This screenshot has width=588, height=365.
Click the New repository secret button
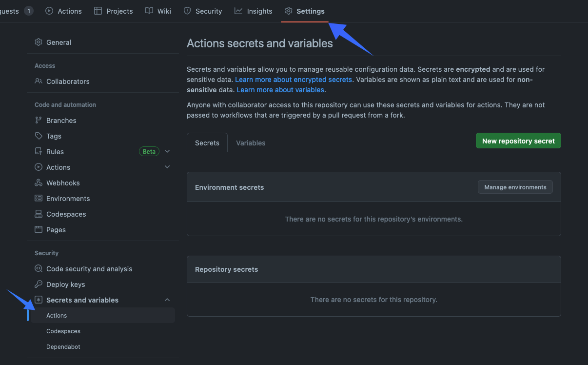pyautogui.click(x=518, y=141)
